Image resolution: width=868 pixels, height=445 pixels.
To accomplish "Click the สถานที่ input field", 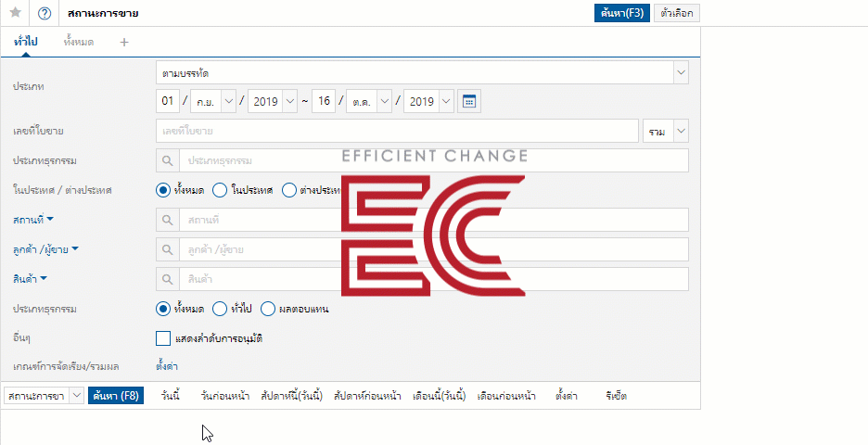I will [x=434, y=220].
